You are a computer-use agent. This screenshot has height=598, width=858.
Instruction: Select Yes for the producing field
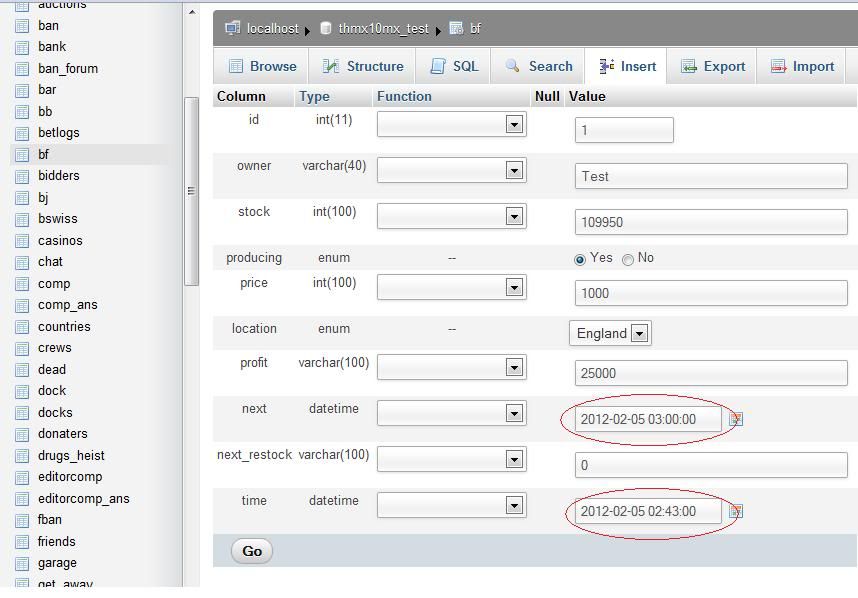coord(580,259)
